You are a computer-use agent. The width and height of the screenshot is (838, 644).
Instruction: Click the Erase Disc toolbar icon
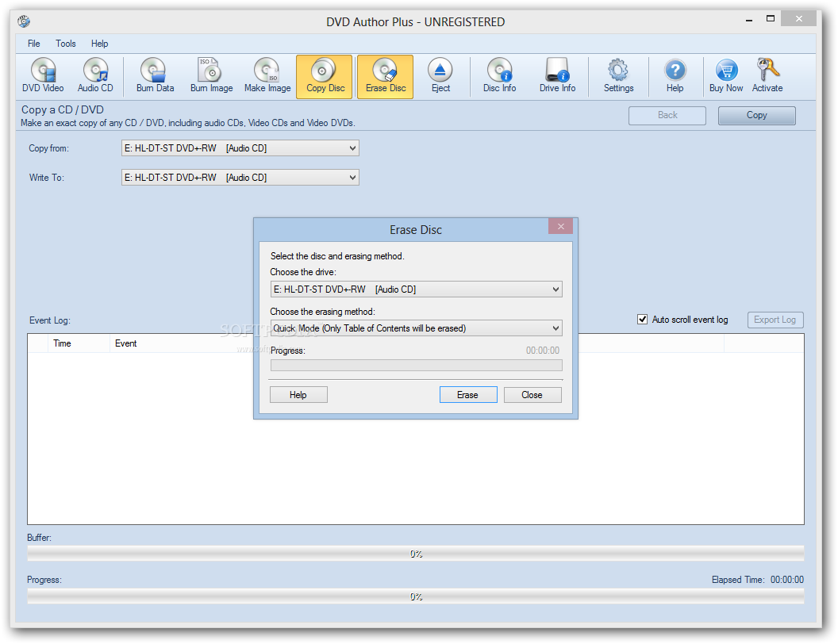(x=386, y=76)
